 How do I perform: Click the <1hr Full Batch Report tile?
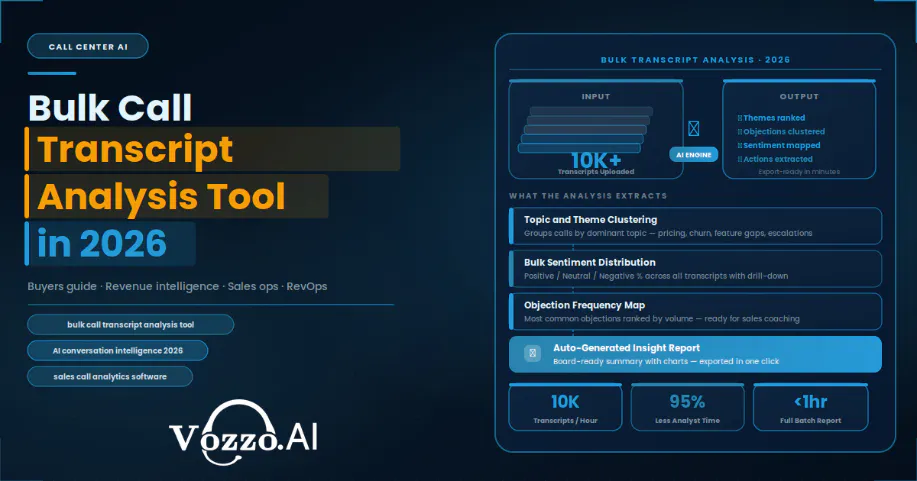pyautogui.click(x=811, y=408)
